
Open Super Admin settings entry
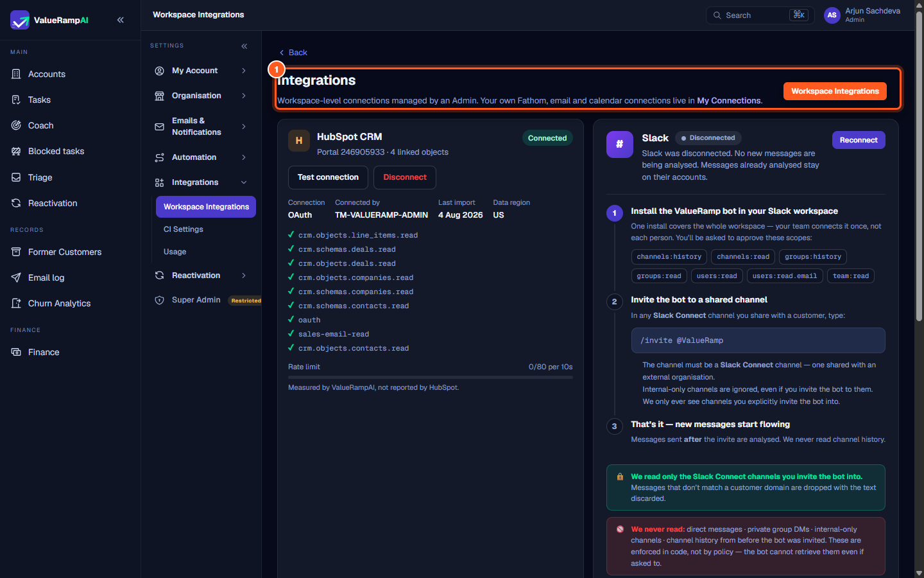pos(196,300)
